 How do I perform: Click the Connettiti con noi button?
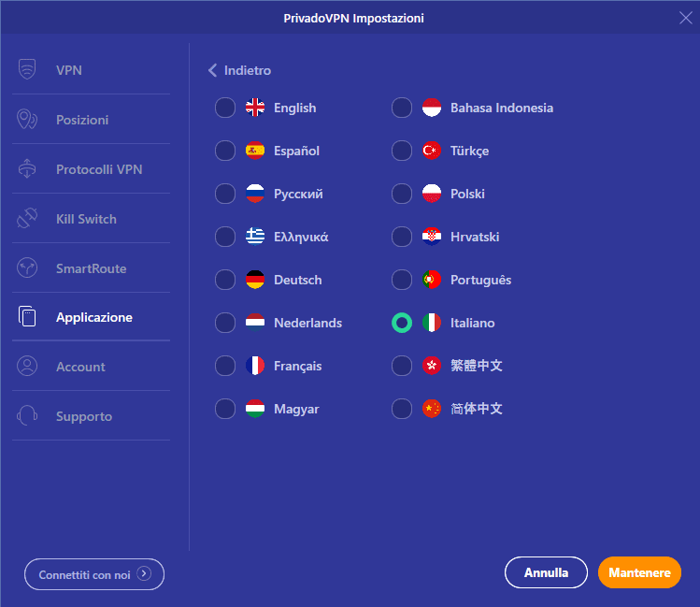point(94,574)
